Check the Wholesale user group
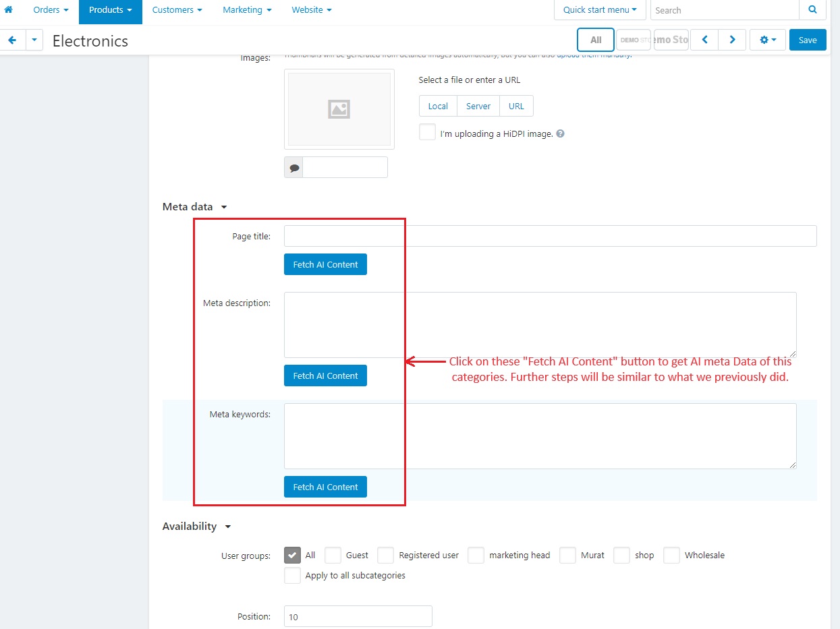 coord(671,555)
